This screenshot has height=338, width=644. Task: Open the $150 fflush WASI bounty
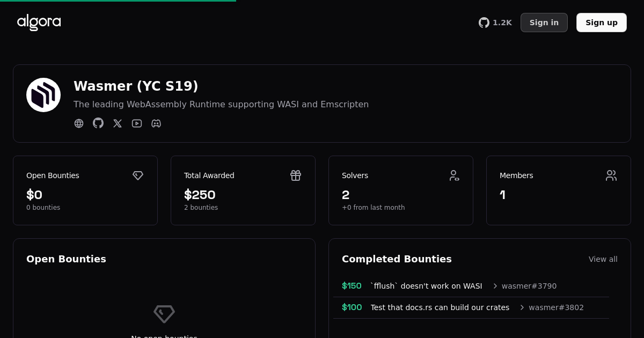(426, 286)
